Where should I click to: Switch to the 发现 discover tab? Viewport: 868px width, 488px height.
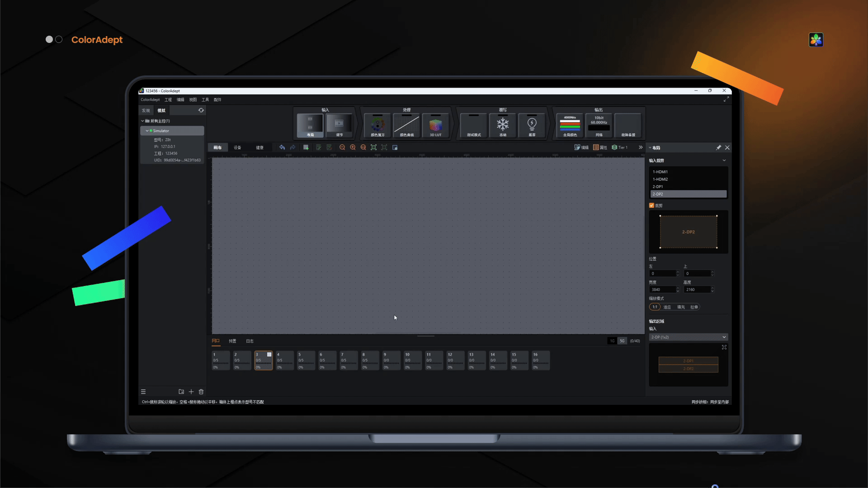click(146, 110)
